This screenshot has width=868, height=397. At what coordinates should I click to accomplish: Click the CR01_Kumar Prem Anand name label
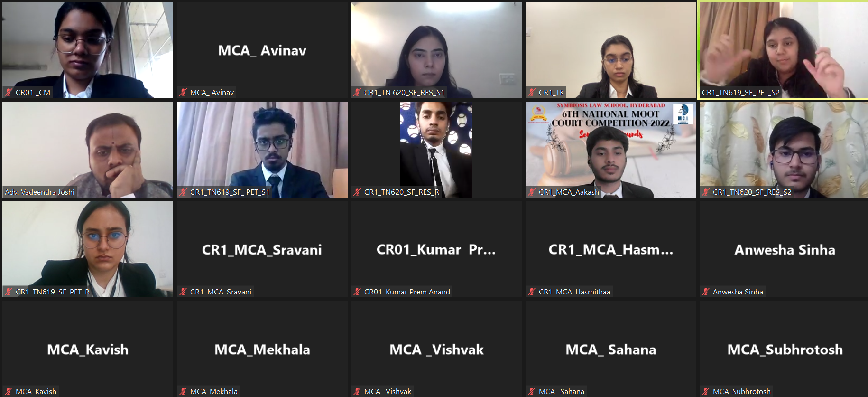pyautogui.click(x=407, y=292)
